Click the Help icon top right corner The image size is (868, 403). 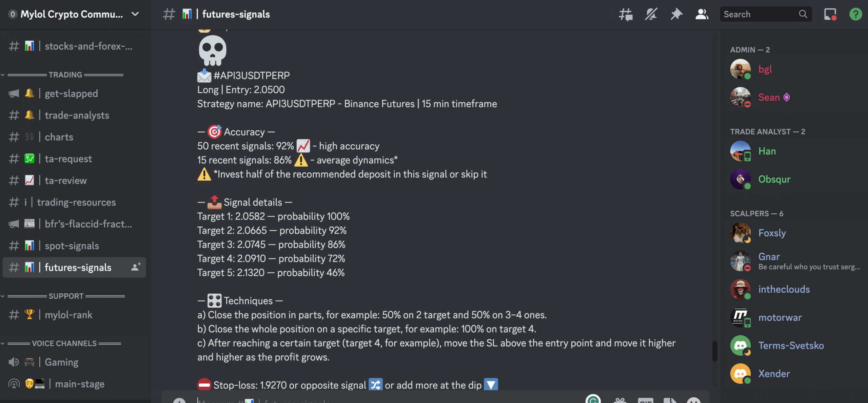click(x=855, y=14)
